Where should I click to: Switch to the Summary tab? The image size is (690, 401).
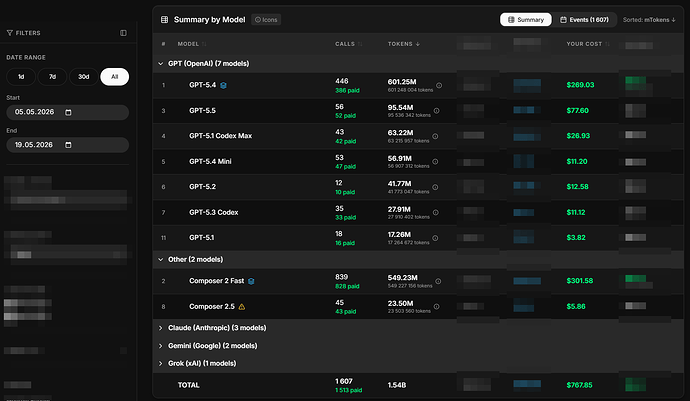[526, 20]
